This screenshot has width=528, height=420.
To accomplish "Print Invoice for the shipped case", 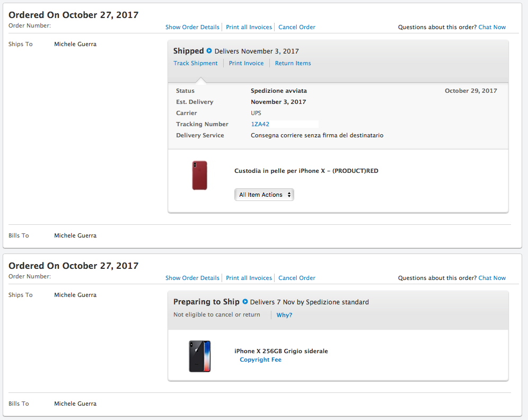I will pyautogui.click(x=246, y=63).
